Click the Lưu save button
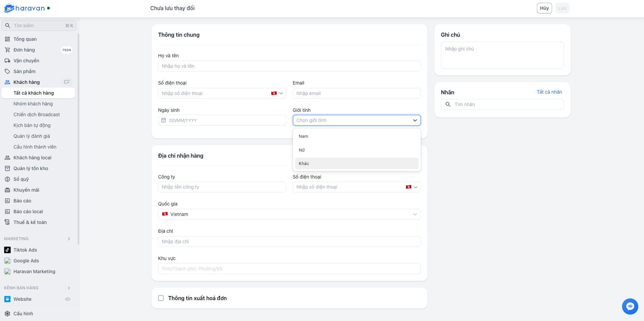Viewport: 644px width, 321px height. tap(562, 8)
